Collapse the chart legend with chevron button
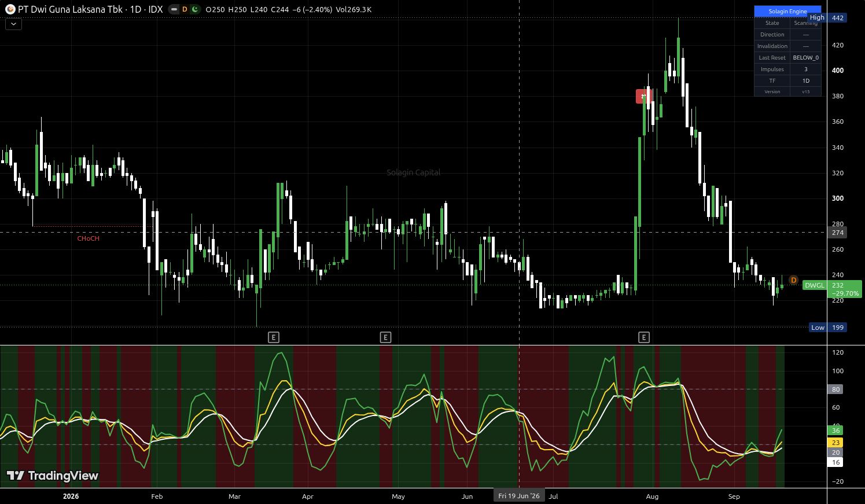The image size is (865, 504). tap(13, 24)
